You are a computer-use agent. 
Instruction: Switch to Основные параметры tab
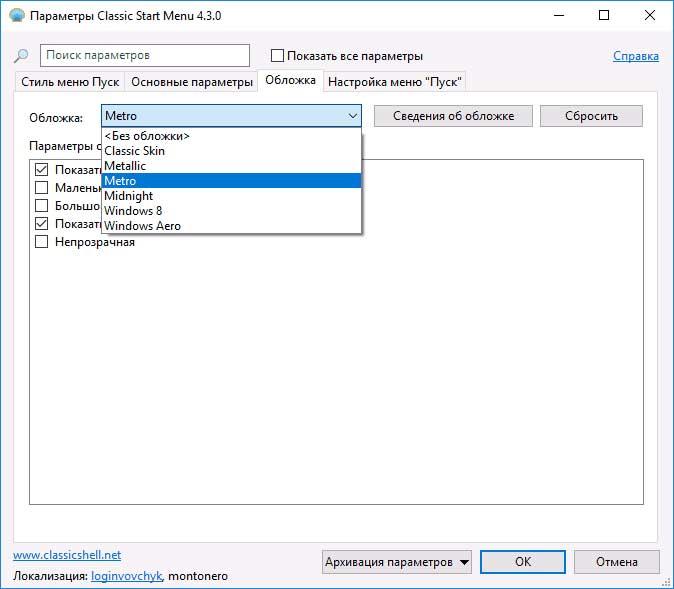[x=192, y=82]
